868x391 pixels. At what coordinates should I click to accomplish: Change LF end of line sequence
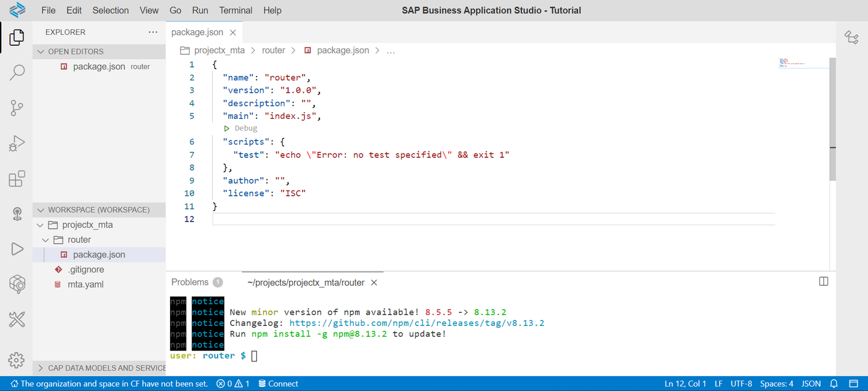[719, 384]
